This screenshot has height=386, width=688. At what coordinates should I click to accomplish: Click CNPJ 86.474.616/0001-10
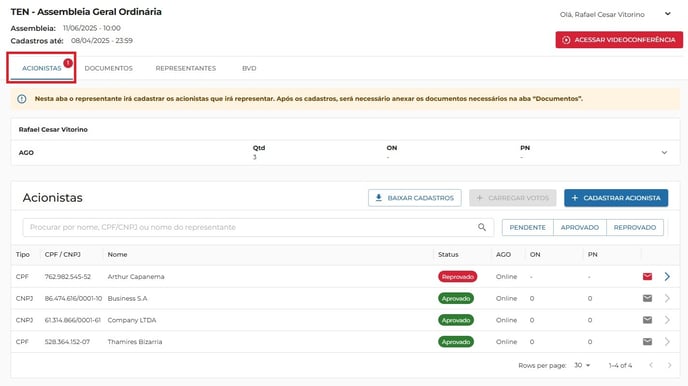click(x=73, y=298)
